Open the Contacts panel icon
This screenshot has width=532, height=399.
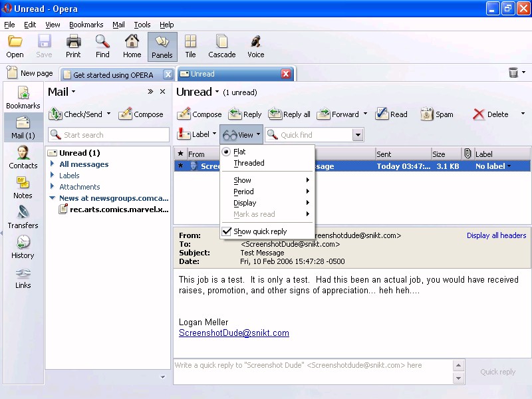point(23,158)
